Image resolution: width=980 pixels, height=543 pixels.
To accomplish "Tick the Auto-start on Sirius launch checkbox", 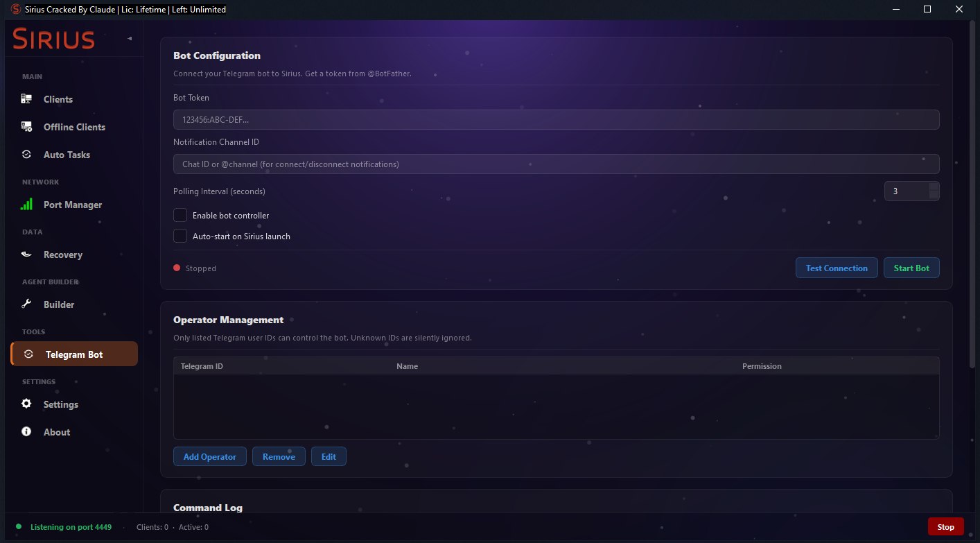I will pos(180,236).
